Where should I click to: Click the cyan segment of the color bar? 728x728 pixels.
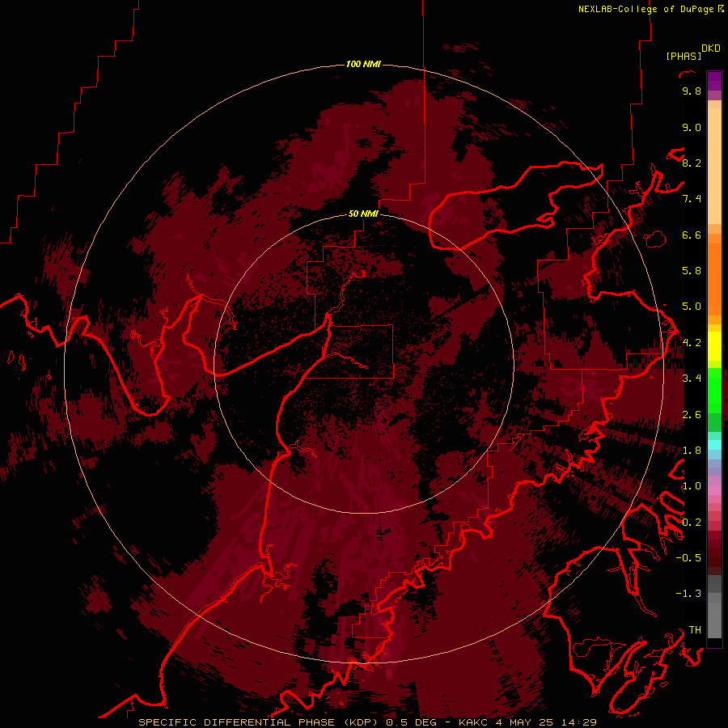[x=714, y=444]
